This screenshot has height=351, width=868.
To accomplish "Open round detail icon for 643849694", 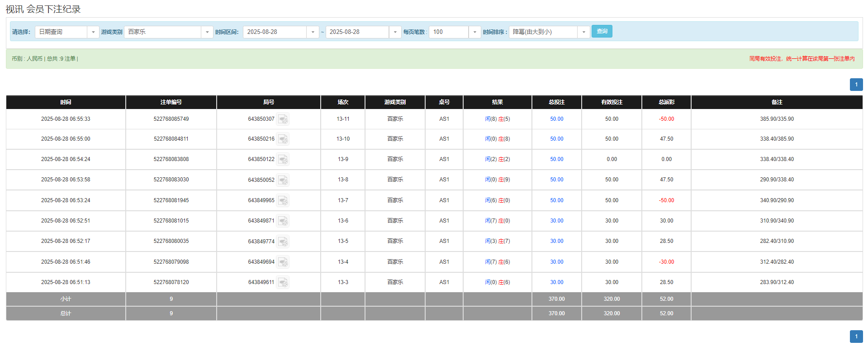I will 283,262.
